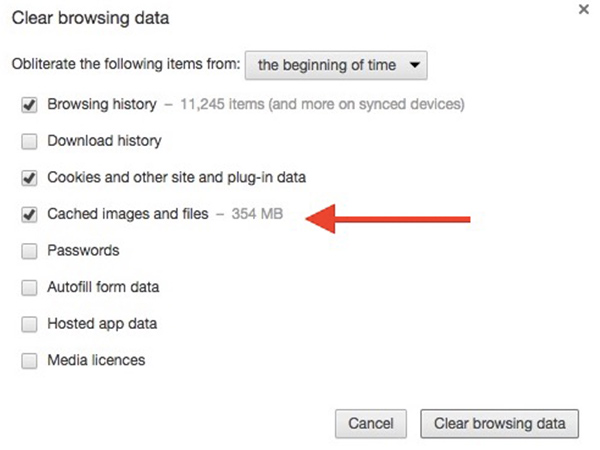Enable the Download history checkbox
Viewport: 600px width, 450px height.
[29, 141]
